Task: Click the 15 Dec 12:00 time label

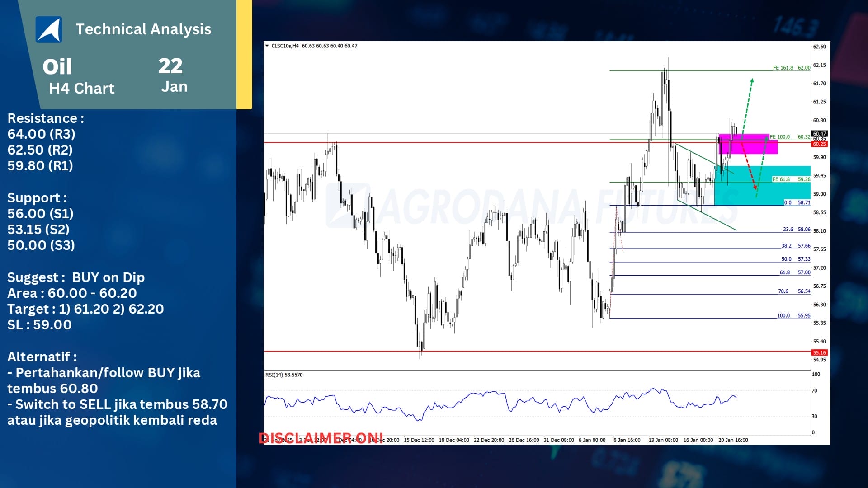Action: pyautogui.click(x=419, y=440)
